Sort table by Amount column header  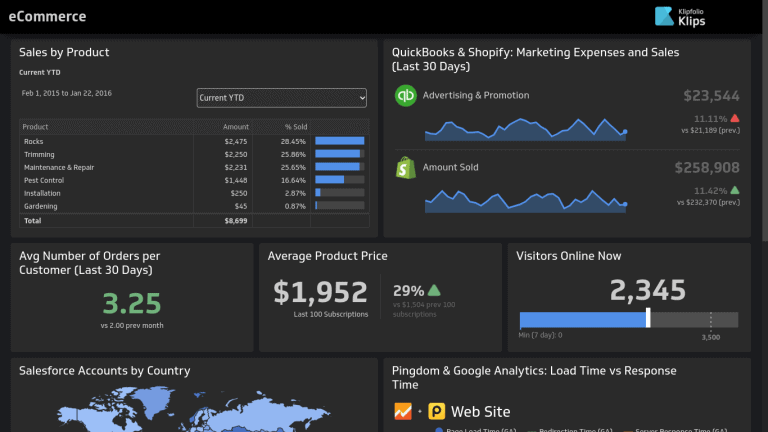click(235, 127)
